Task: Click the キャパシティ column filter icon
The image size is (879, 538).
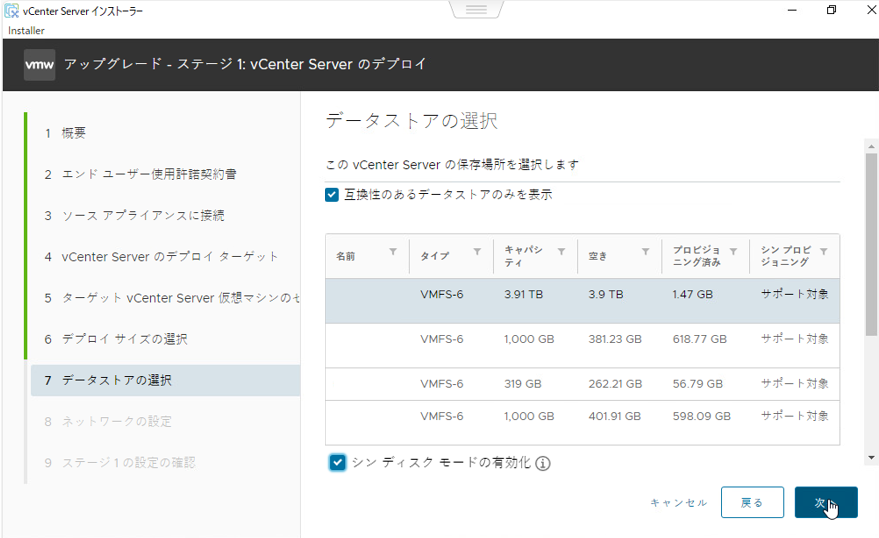Action: pyautogui.click(x=561, y=251)
